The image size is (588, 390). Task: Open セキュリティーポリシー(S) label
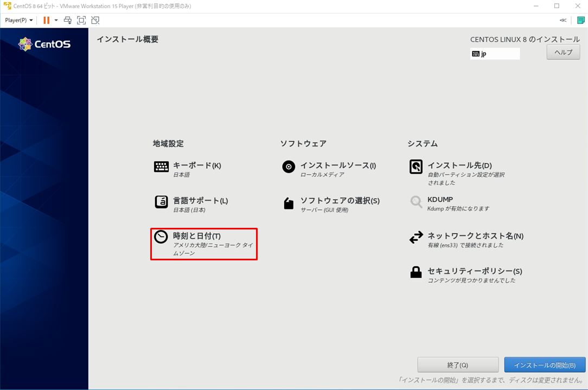(x=475, y=271)
